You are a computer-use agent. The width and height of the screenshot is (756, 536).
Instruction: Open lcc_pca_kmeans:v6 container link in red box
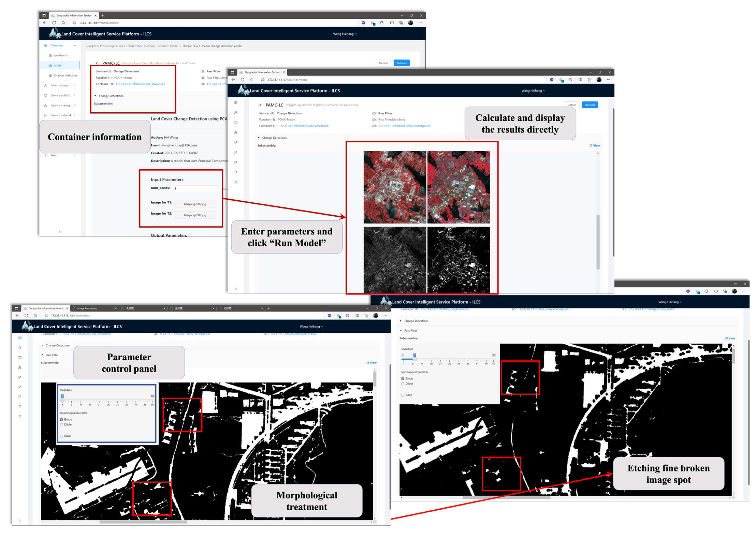140,84
